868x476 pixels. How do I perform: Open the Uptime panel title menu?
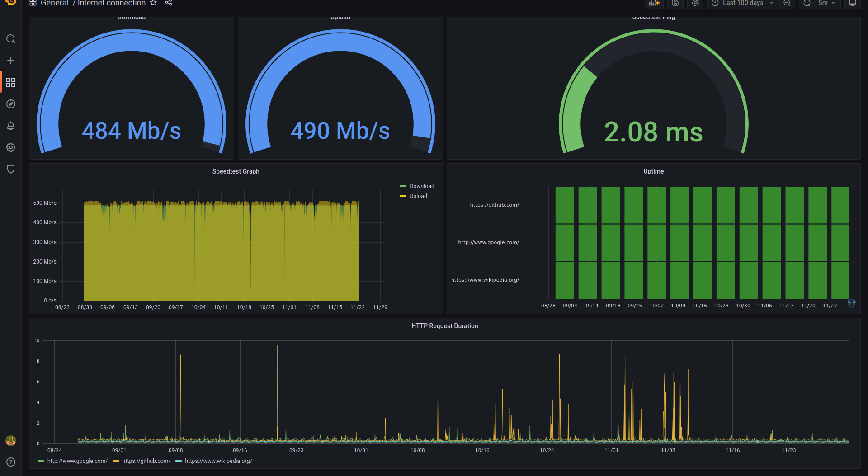pyautogui.click(x=654, y=171)
